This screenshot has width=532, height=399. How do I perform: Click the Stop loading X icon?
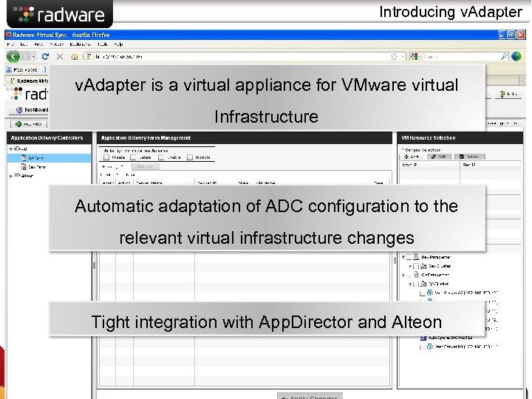(60, 56)
